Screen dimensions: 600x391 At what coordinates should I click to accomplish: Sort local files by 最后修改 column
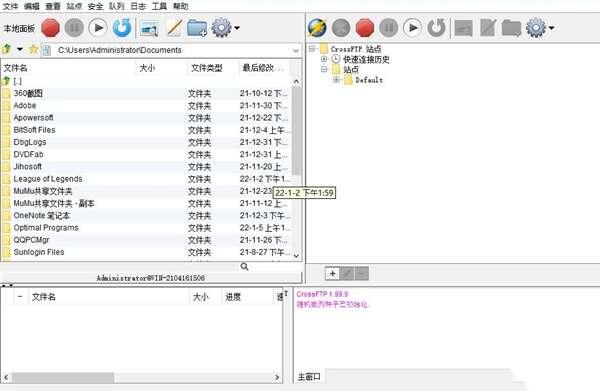point(264,68)
